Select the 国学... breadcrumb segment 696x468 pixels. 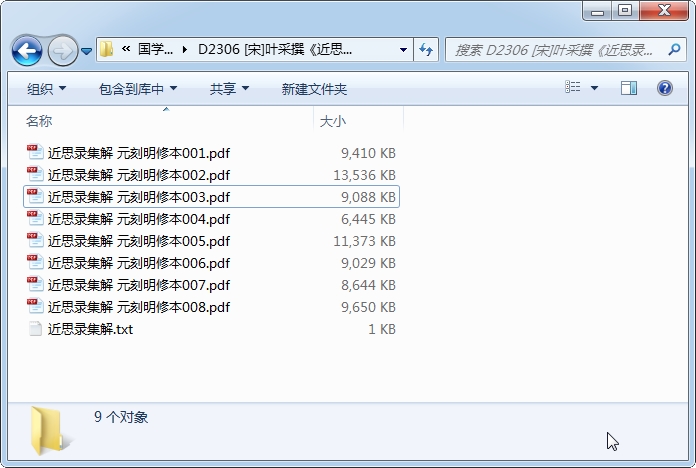pyautogui.click(x=155, y=49)
